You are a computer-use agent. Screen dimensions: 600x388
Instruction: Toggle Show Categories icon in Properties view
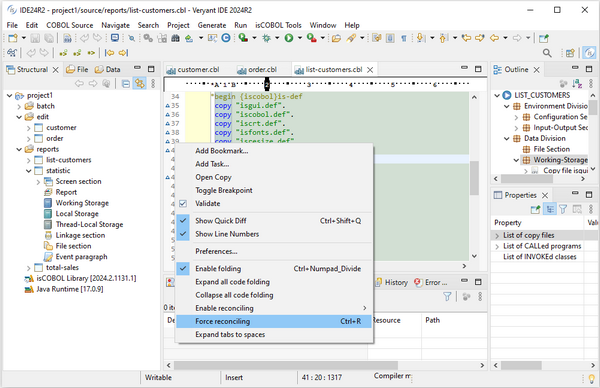click(549, 209)
